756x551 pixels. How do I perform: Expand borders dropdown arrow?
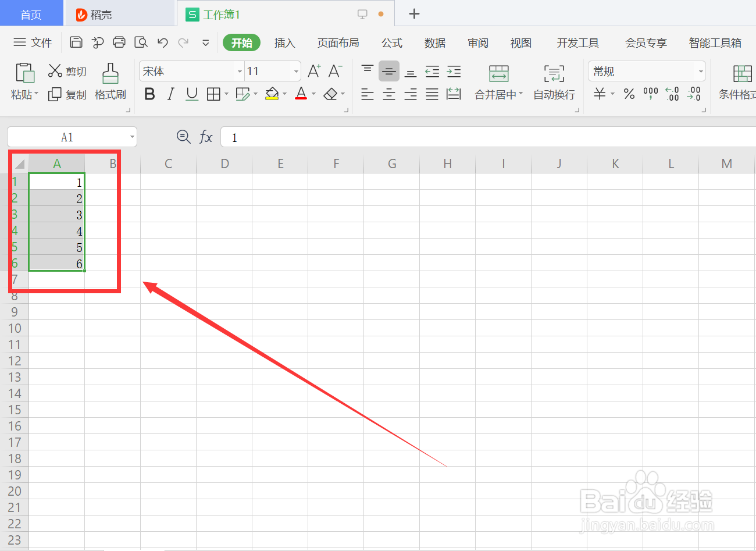[x=226, y=94]
